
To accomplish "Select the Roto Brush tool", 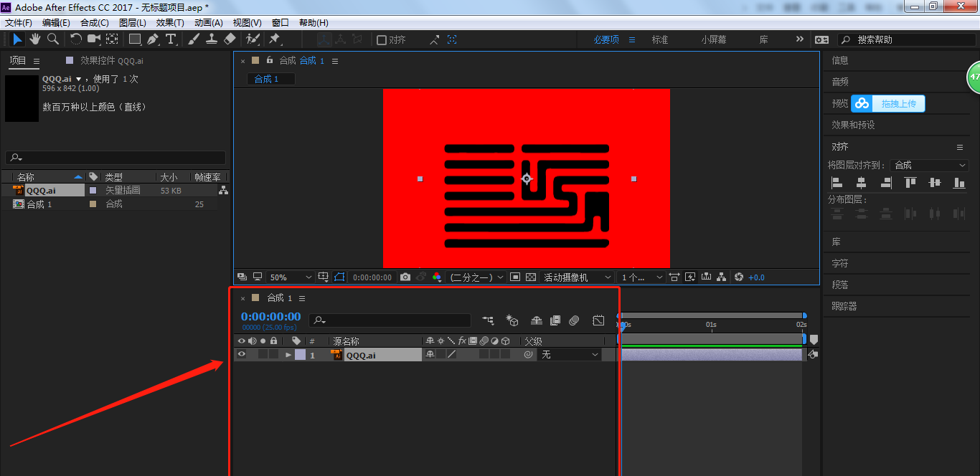I will [253, 39].
